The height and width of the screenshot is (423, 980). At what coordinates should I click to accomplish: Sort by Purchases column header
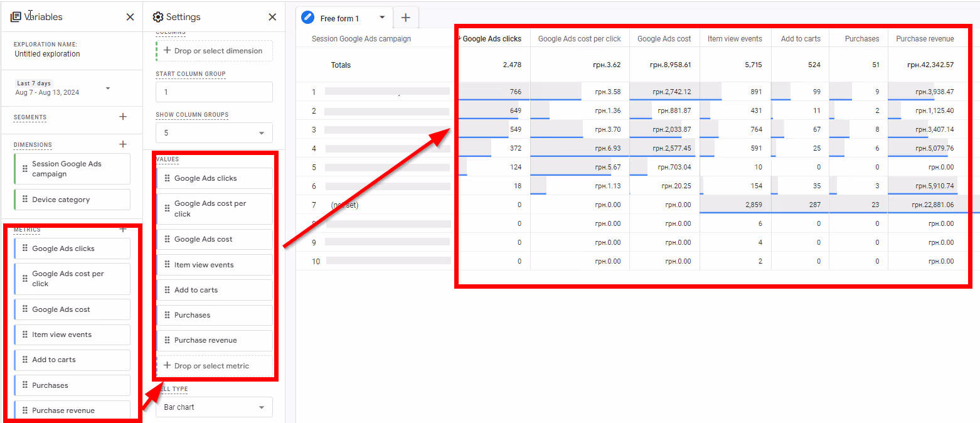[x=862, y=39]
